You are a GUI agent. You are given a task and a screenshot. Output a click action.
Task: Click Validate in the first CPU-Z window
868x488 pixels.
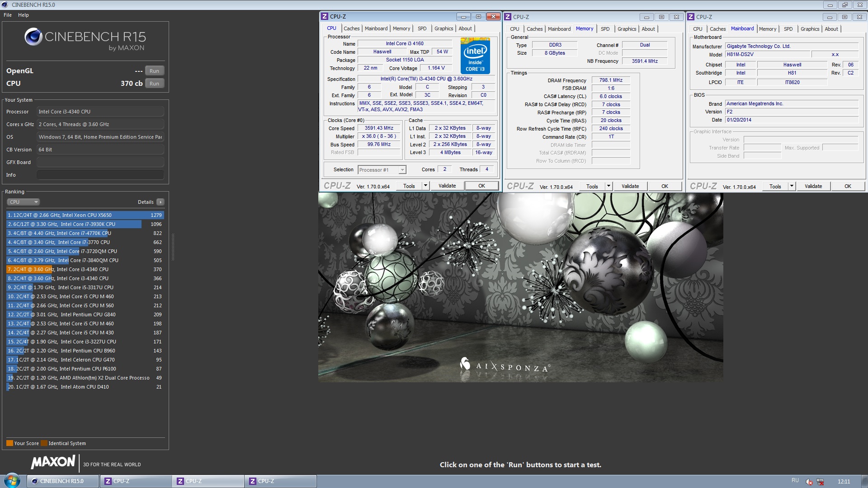tap(447, 186)
